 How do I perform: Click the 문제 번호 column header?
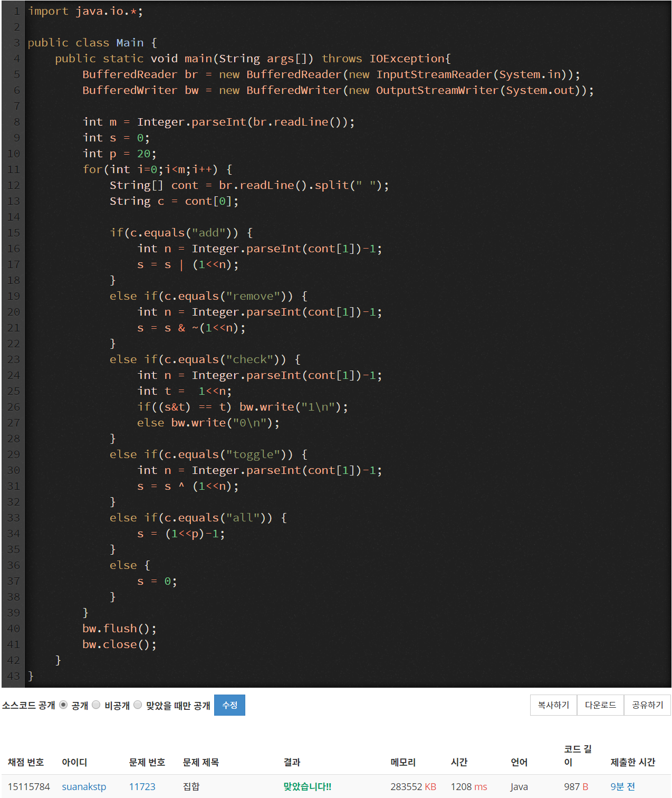tap(147, 762)
